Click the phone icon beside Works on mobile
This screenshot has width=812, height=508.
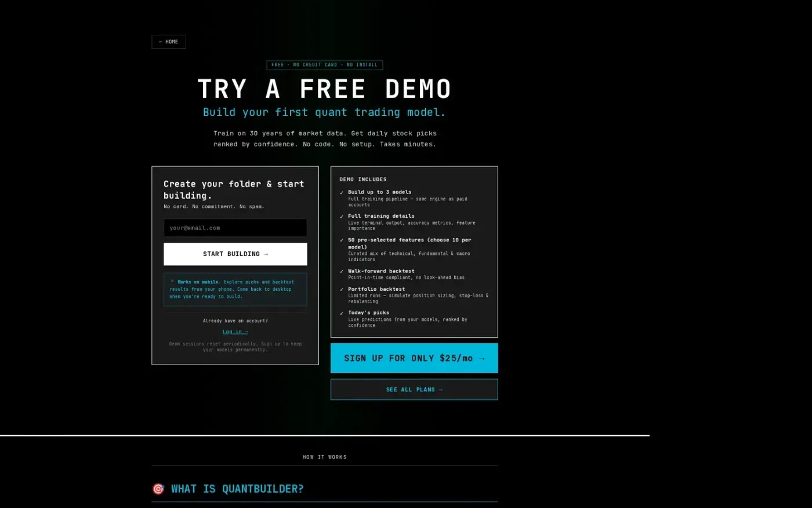pos(172,282)
